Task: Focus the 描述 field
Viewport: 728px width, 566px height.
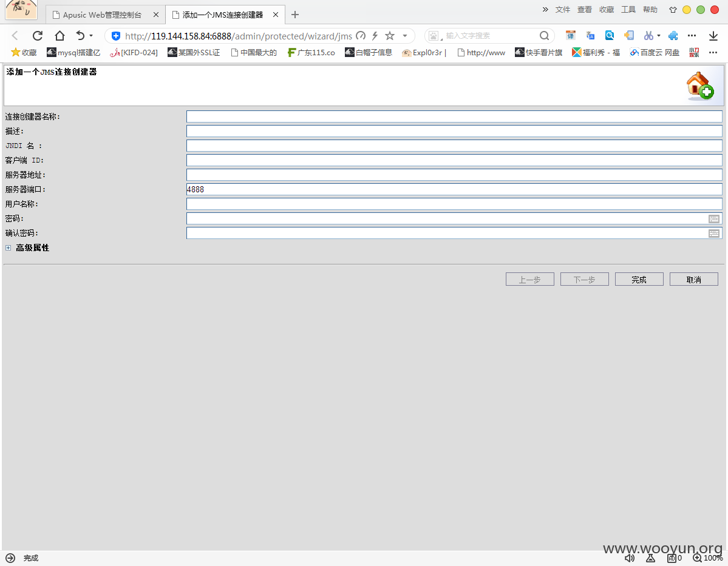Action: coord(454,131)
